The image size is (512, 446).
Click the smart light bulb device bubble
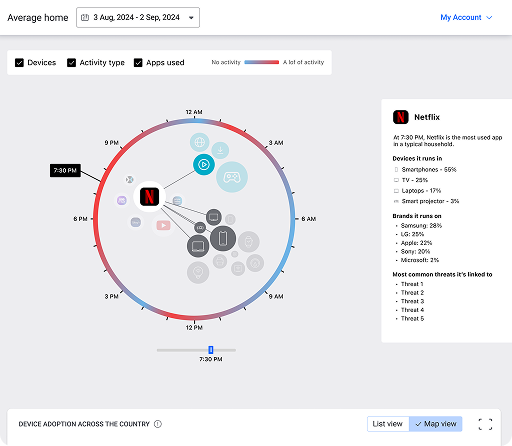pos(198,273)
